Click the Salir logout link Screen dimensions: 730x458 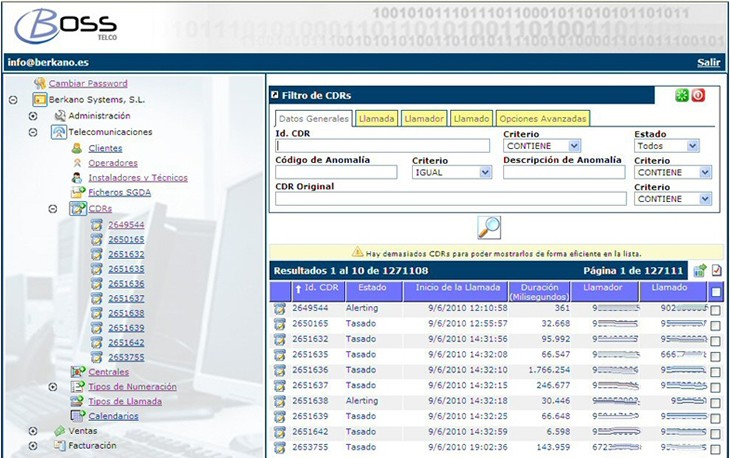point(708,62)
